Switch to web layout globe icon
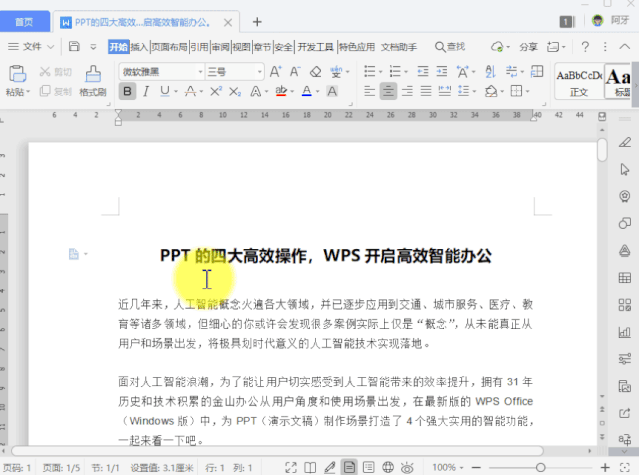Image resolution: width=639 pixels, height=475 pixels. click(388, 467)
